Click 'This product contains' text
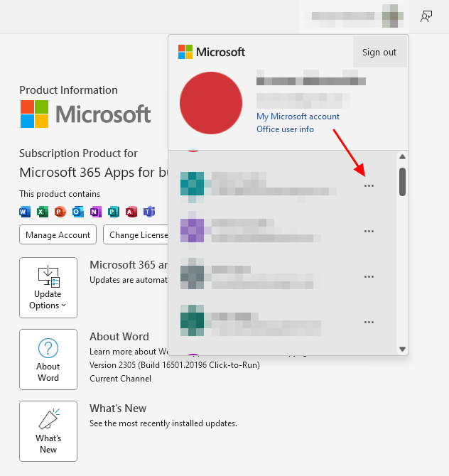Screen dimensions: 449x476 60,194
